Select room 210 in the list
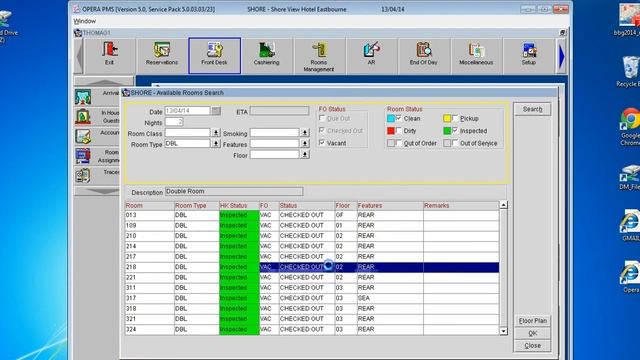The image size is (640, 360). click(x=312, y=236)
